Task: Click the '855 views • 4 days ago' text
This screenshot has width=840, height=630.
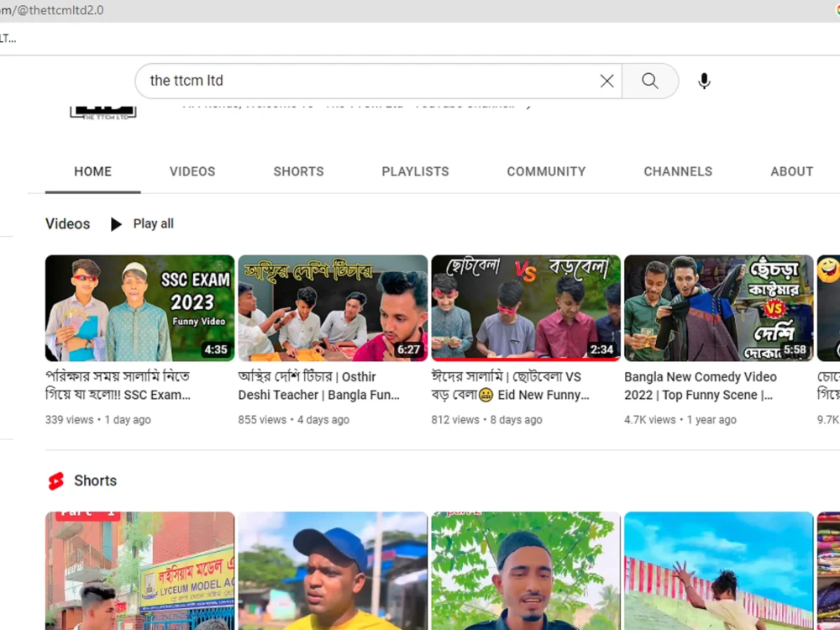Action: (293, 420)
